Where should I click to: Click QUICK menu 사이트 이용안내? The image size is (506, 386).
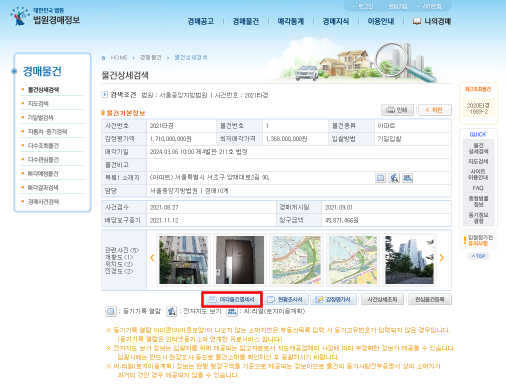tap(478, 174)
